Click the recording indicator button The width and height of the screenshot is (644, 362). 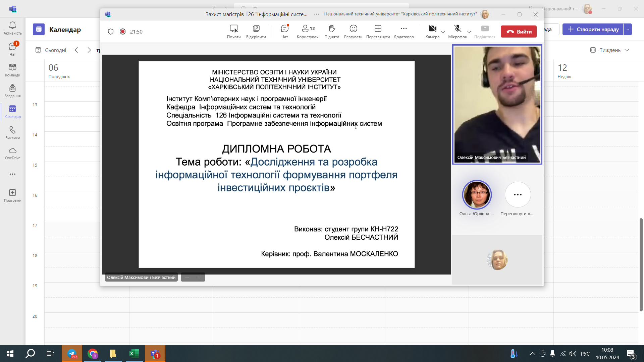[x=123, y=32]
